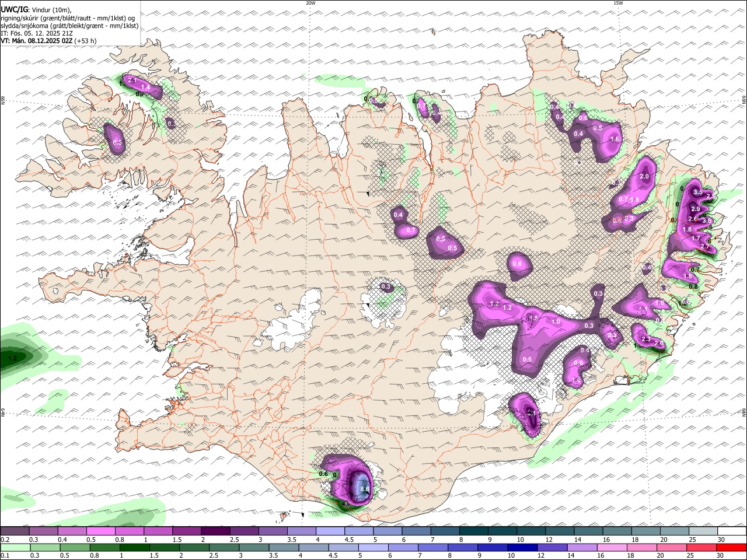
Task: Click the '(+53 h)' forecast offset text
Action: 86,41
